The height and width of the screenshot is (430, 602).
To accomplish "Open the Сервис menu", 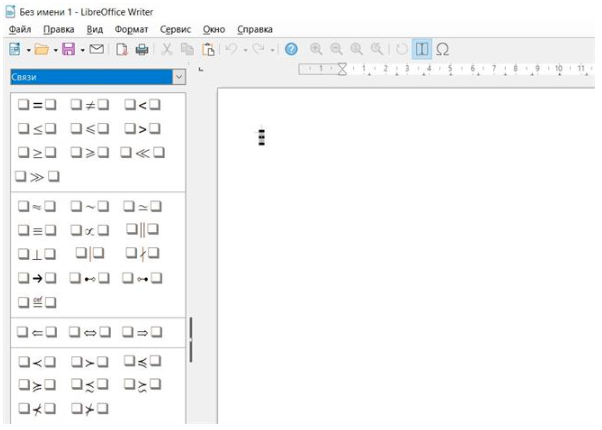I will click(x=175, y=29).
